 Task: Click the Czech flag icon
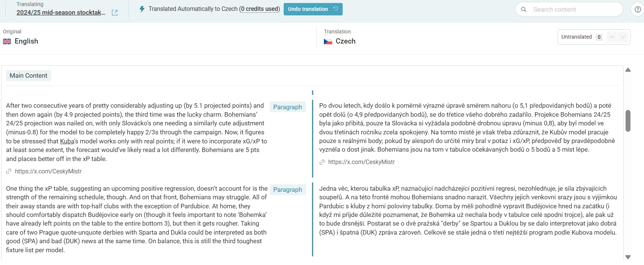coord(328,42)
